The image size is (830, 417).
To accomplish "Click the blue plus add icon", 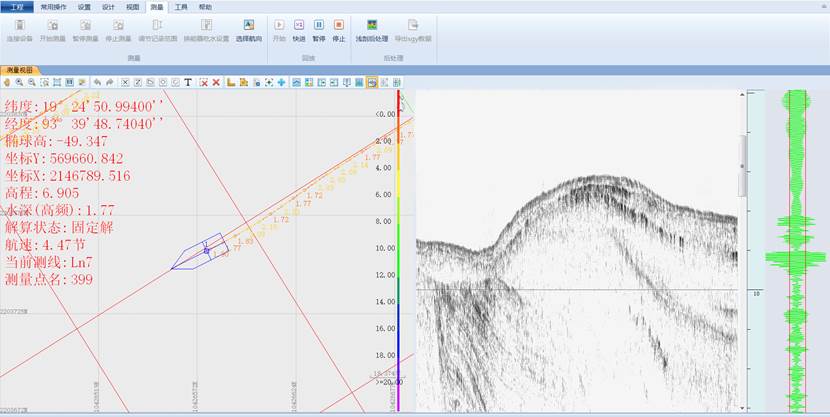I will 282,82.
